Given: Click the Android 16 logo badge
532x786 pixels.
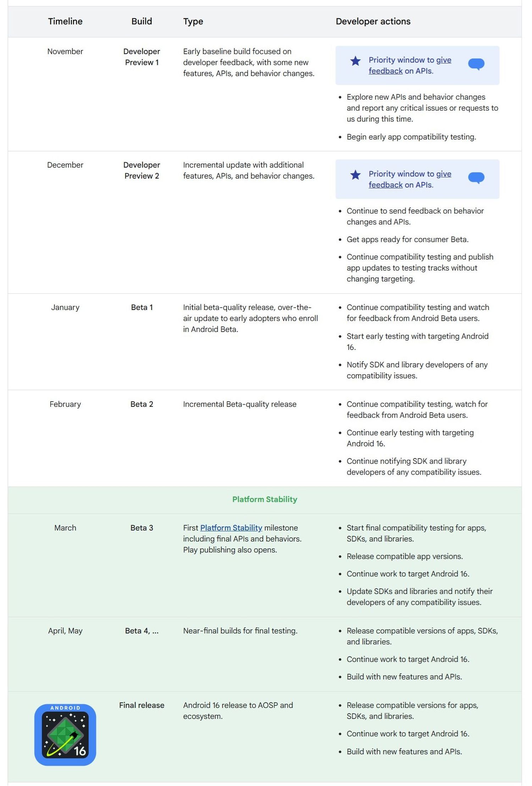Looking at the screenshot, I should click(x=65, y=734).
